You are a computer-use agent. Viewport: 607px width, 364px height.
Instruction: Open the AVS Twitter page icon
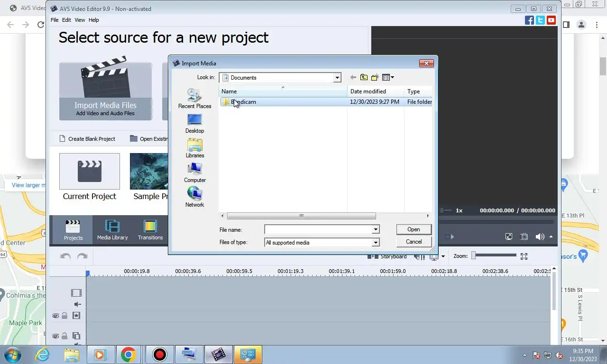point(540,20)
